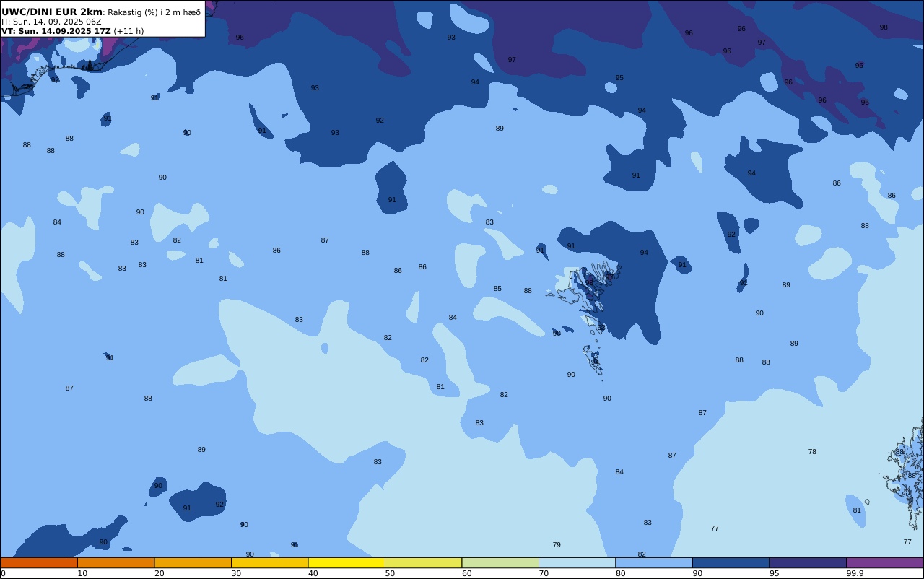Select the pale blue 70–80 legend swatch
Viewport: 924px width, 579px height.
click(577, 562)
